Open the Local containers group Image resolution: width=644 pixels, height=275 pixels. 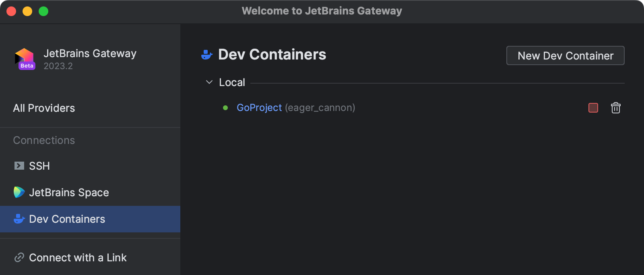click(x=231, y=82)
